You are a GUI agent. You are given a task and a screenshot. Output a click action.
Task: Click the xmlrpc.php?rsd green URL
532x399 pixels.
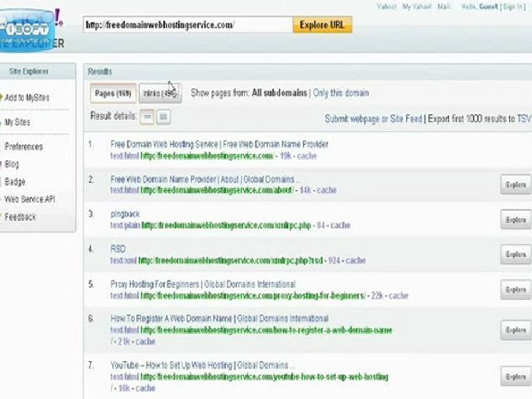coord(231,260)
